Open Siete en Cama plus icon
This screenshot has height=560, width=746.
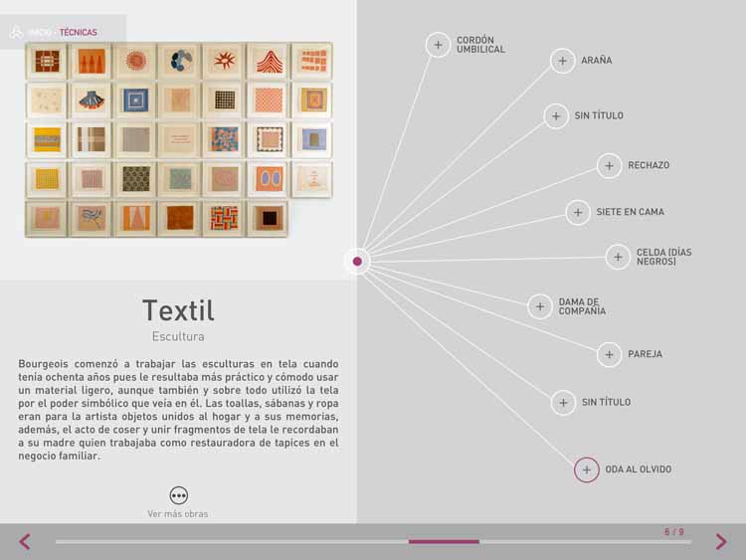(578, 212)
